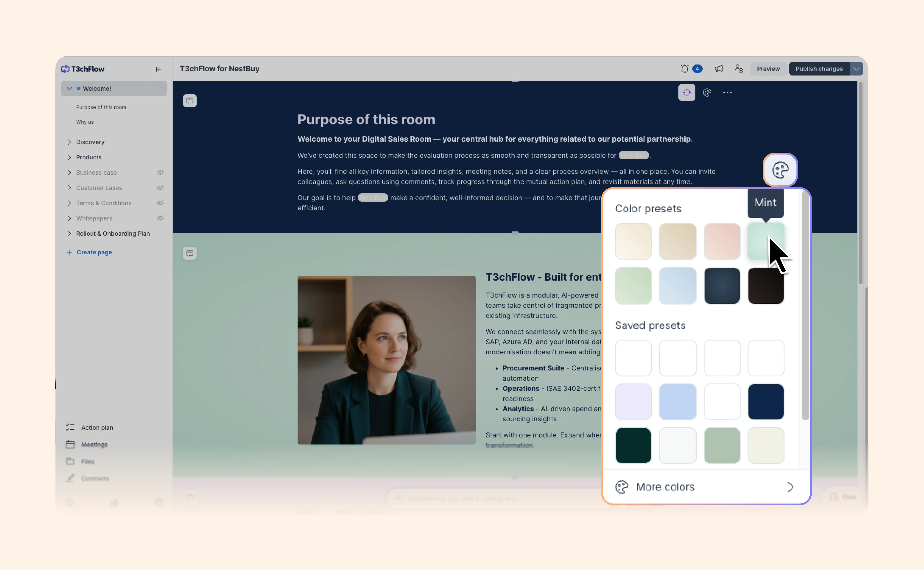Select the pink blush color preset

point(722,241)
